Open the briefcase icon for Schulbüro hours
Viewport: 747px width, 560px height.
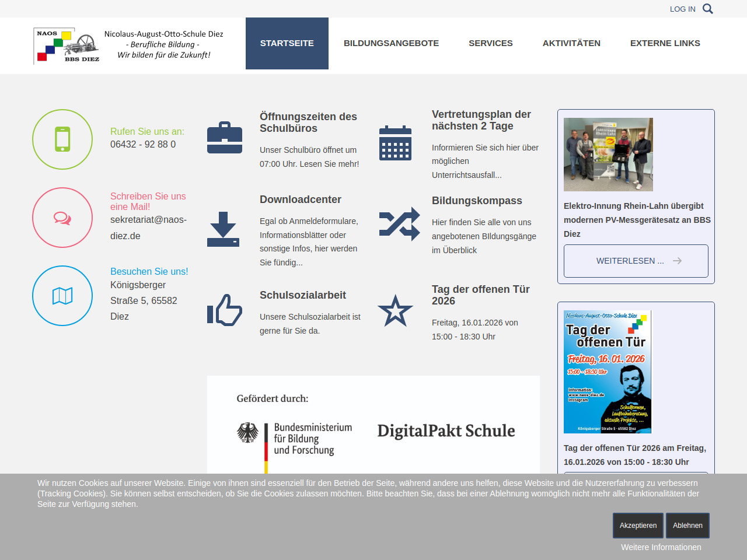225,138
